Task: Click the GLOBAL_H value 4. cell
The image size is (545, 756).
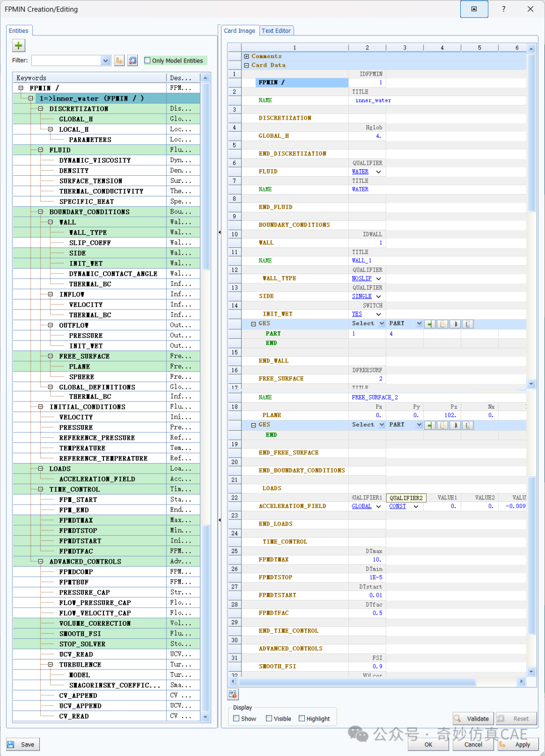Action: pyautogui.click(x=367, y=136)
